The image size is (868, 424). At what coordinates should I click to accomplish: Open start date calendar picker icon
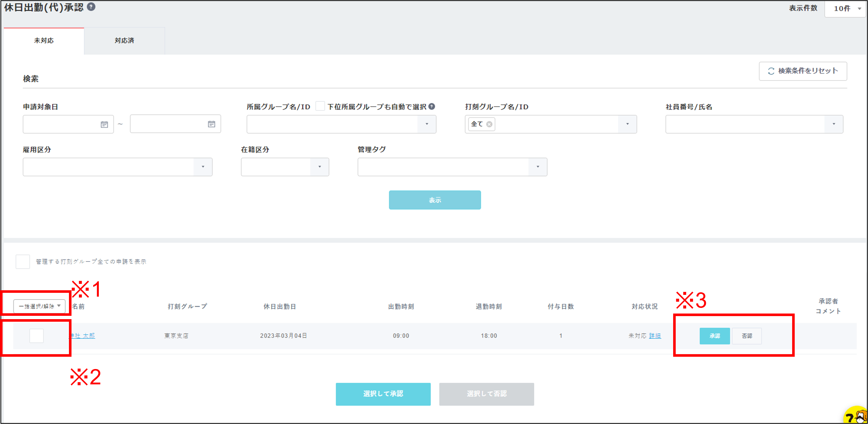(104, 125)
